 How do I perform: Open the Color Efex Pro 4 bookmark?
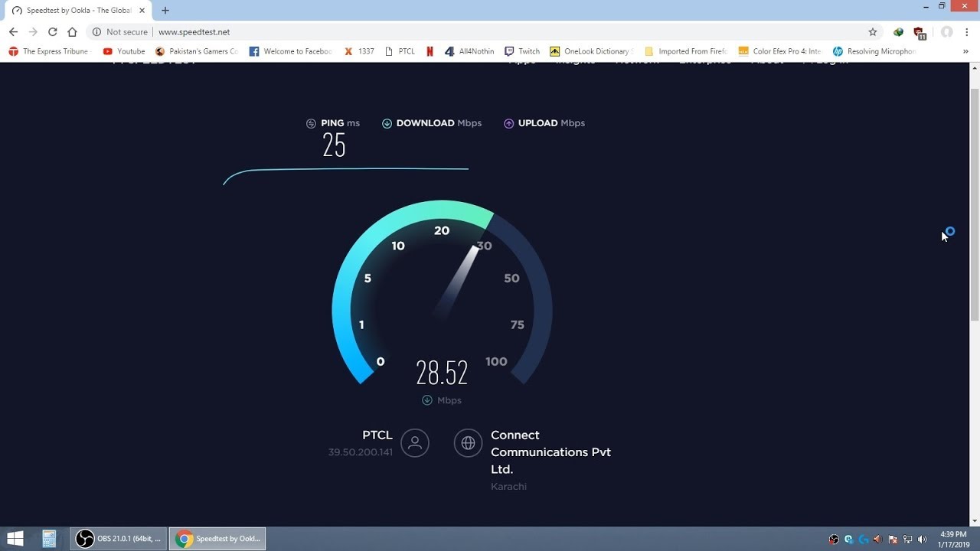pos(780,51)
